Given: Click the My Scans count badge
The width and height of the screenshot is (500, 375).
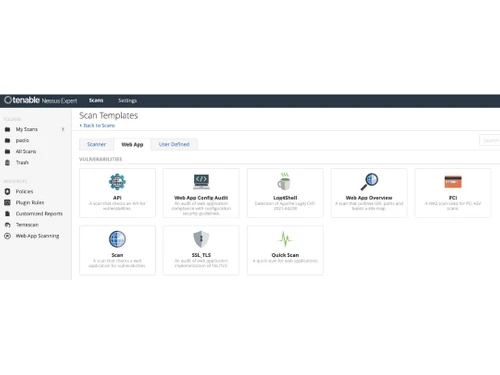Looking at the screenshot, I should point(63,129).
